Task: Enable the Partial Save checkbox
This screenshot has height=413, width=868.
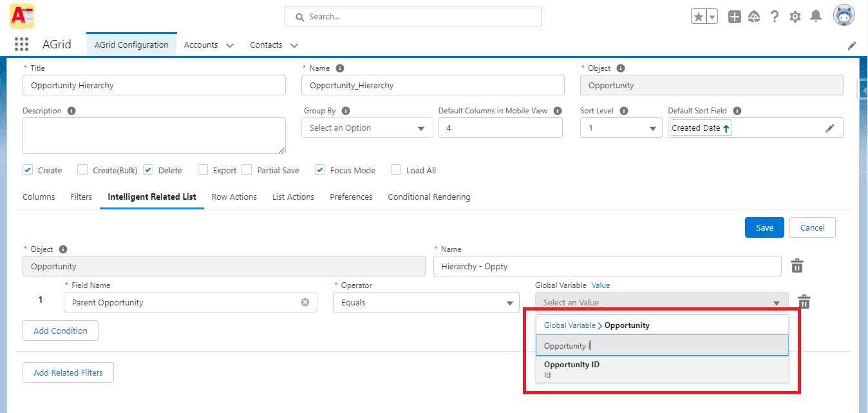Action: 247,170
